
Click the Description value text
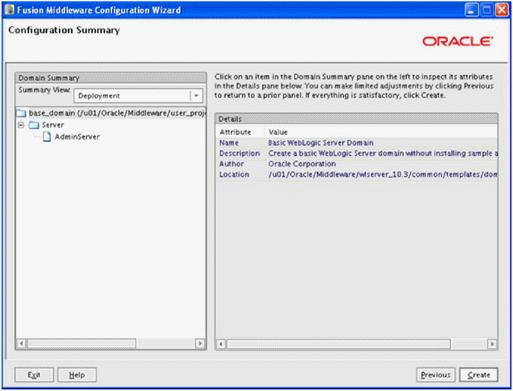pyautogui.click(x=383, y=153)
